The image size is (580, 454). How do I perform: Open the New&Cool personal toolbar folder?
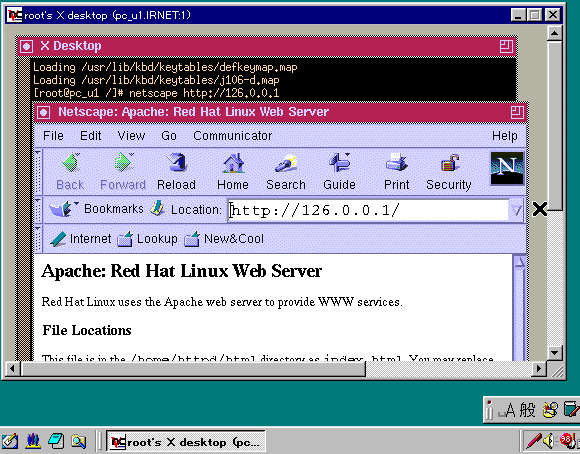click(224, 239)
